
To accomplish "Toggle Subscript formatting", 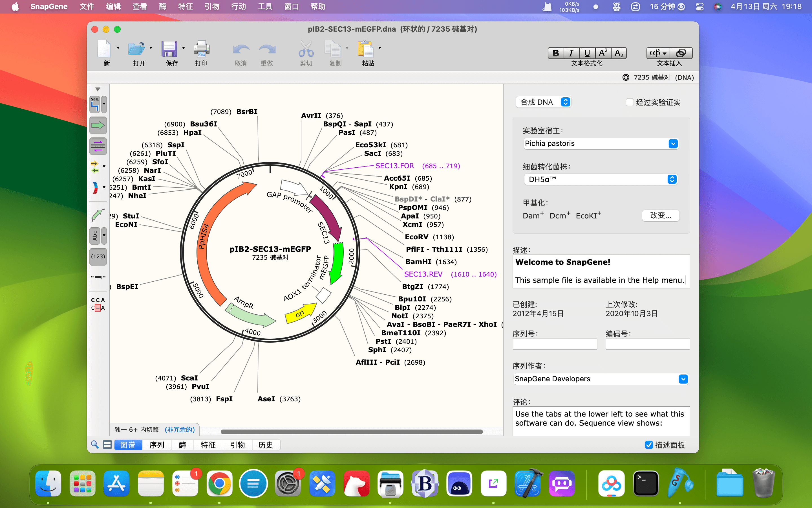I will (x=619, y=53).
